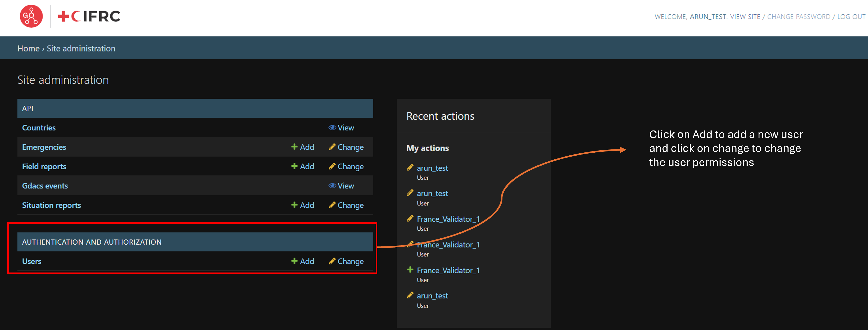868x330 pixels.
Task: Open the Emergencies model link
Action: click(x=44, y=147)
